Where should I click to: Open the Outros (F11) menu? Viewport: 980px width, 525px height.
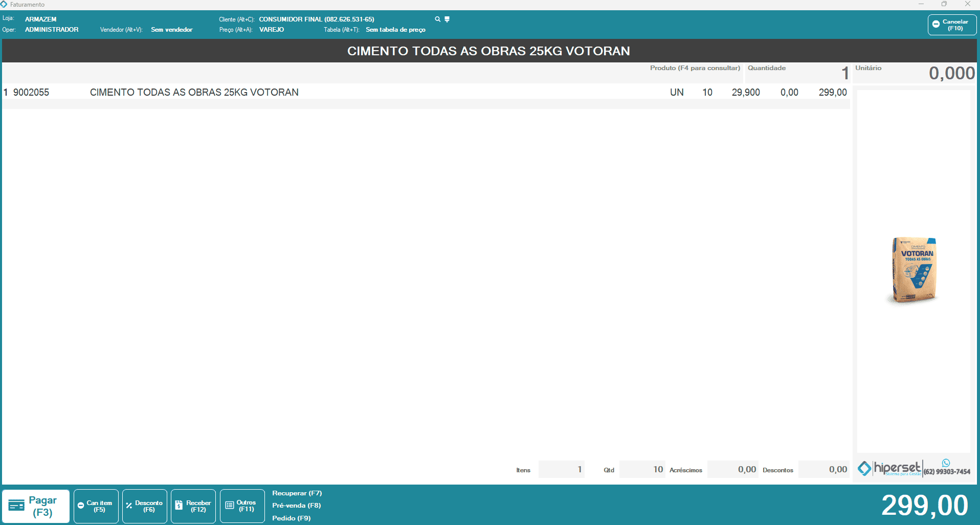pyautogui.click(x=242, y=506)
